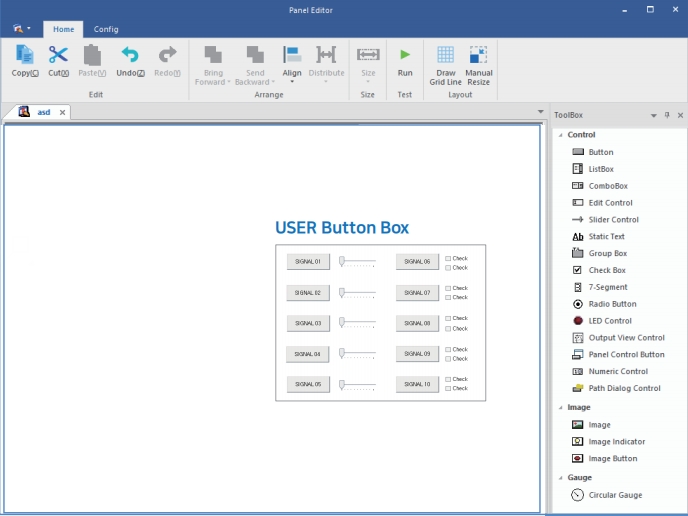
Task: Tick the first Check box beside SIGNAL 06
Action: (448, 258)
